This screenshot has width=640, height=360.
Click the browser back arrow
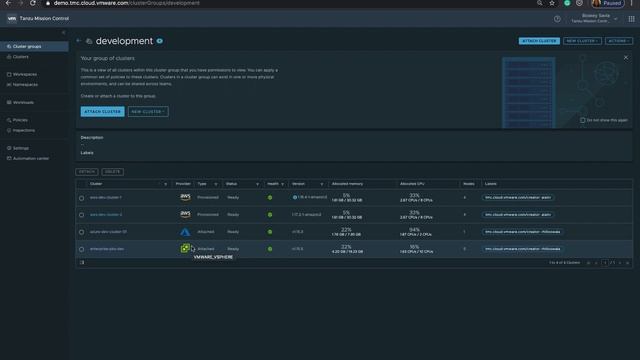pos(8,3)
